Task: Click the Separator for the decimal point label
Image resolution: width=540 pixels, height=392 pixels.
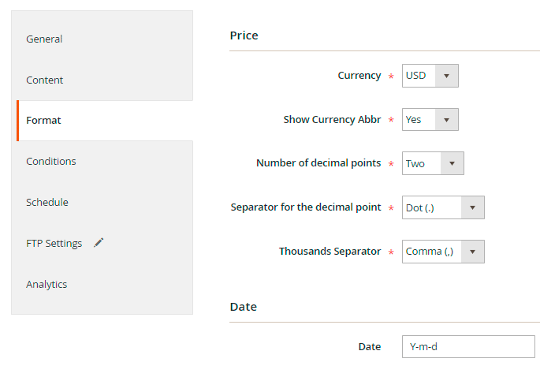Action: [x=306, y=207]
